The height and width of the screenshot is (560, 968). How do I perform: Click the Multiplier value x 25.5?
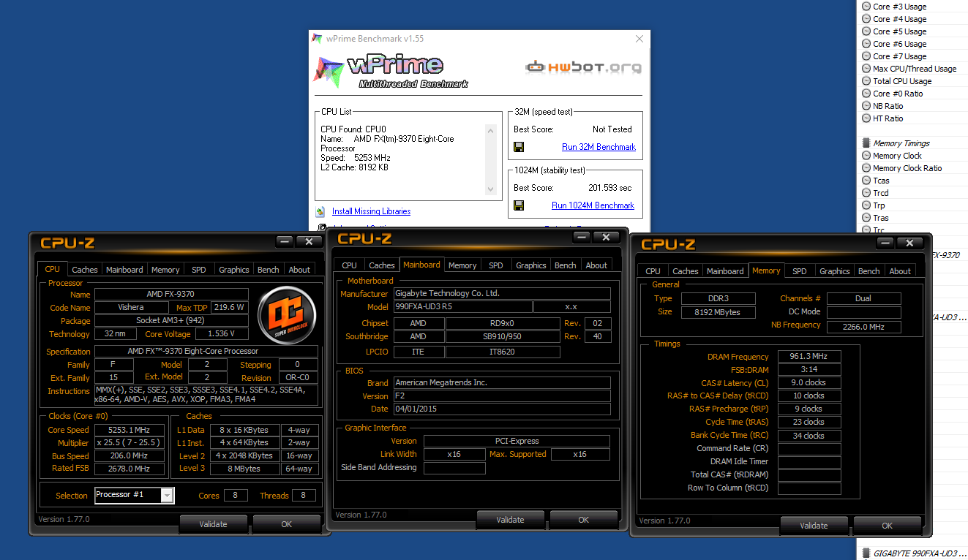click(130, 443)
